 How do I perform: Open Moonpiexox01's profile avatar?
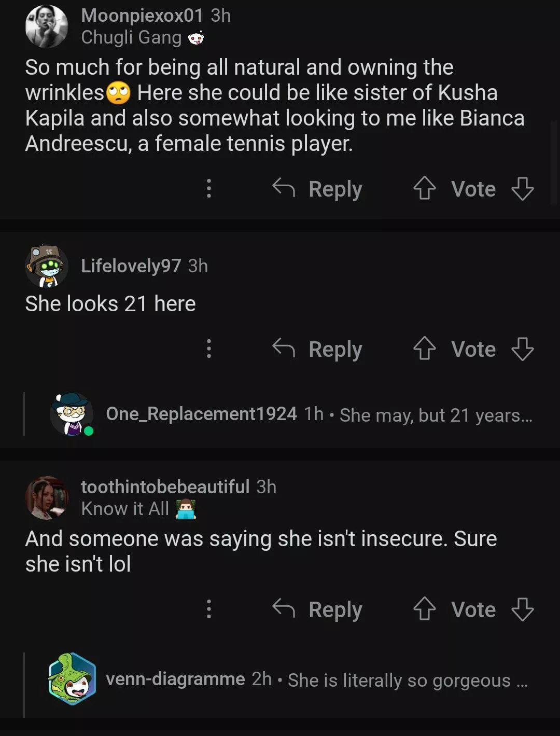pos(47,26)
